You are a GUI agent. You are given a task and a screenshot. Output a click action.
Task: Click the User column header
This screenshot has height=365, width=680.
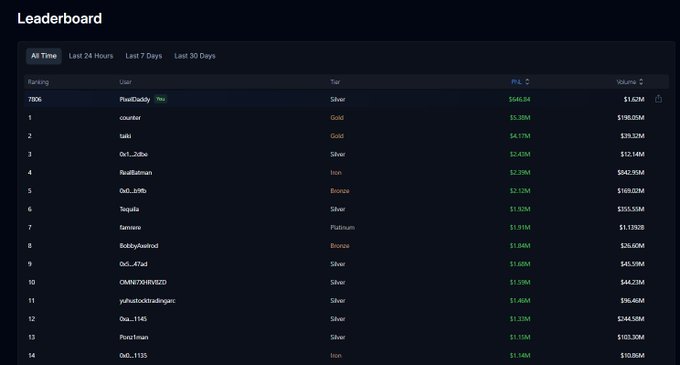(125, 82)
